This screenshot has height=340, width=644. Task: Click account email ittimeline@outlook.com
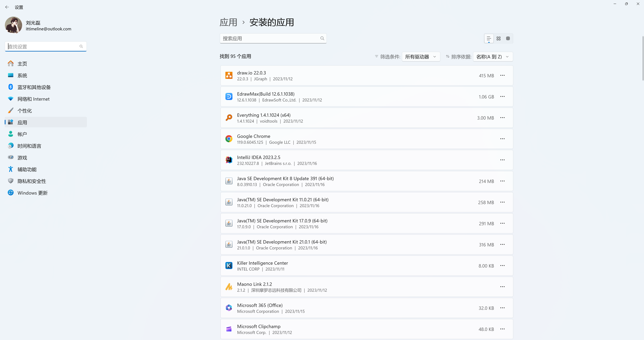pyautogui.click(x=48, y=29)
